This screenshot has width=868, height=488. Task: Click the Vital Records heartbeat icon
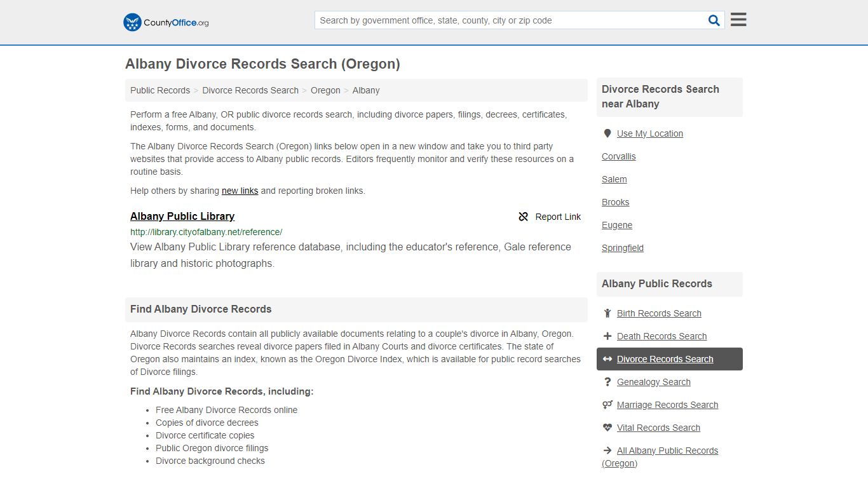pos(607,428)
